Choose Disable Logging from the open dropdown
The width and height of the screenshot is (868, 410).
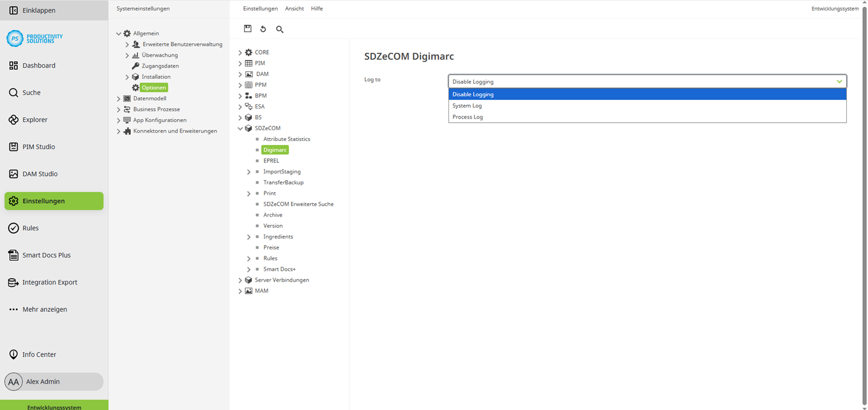(473, 94)
